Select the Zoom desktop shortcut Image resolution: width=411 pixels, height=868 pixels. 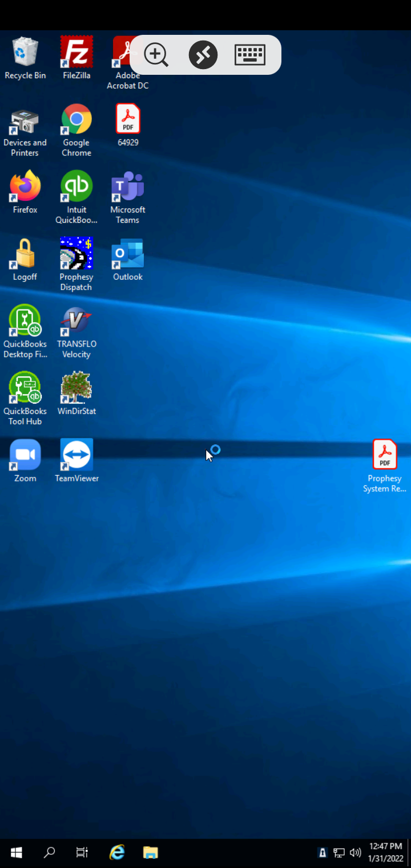pyautogui.click(x=25, y=461)
